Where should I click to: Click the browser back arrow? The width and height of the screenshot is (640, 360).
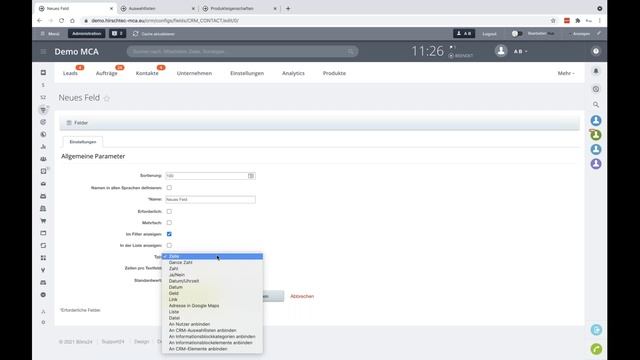(x=40, y=20)
